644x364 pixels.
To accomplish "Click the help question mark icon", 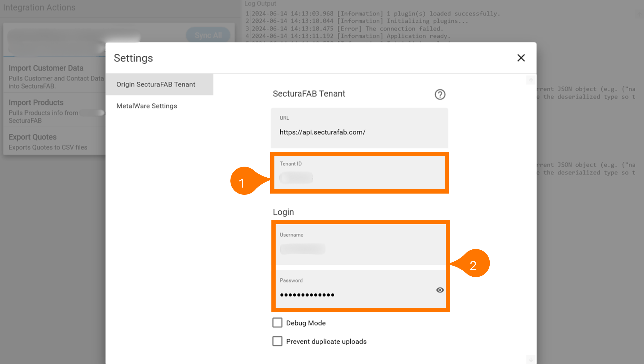I will tap(440, 95).
